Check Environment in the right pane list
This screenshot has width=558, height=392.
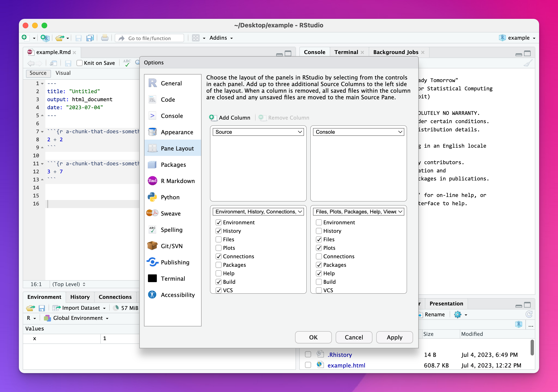coord(319,222)
